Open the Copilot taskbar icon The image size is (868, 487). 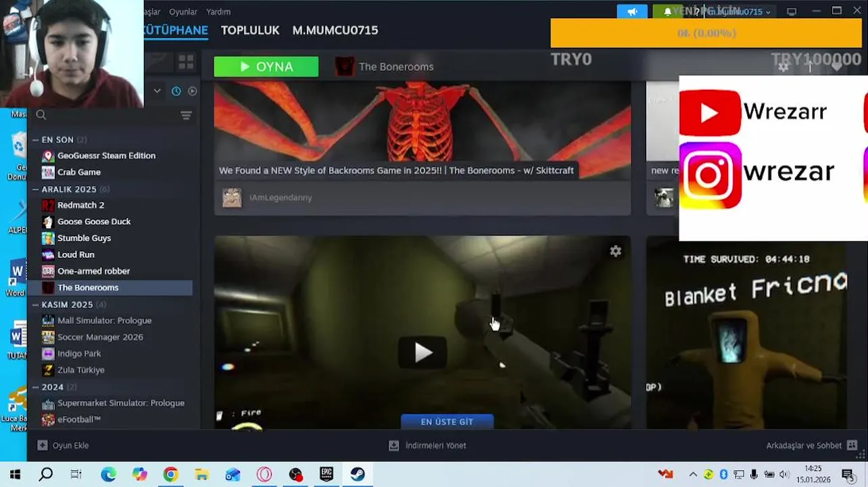[139, 474]
